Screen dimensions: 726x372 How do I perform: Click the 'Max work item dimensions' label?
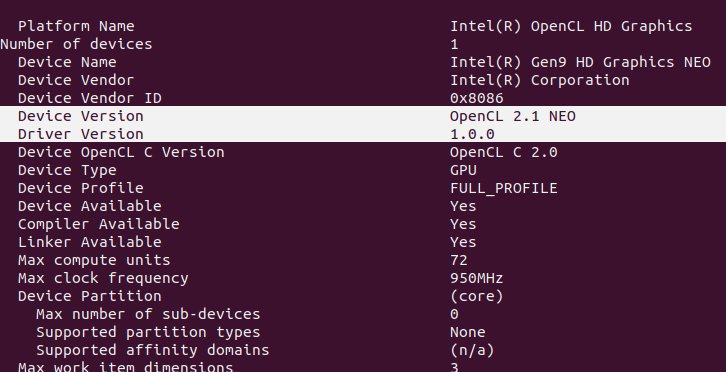click(x=125, y=367)
